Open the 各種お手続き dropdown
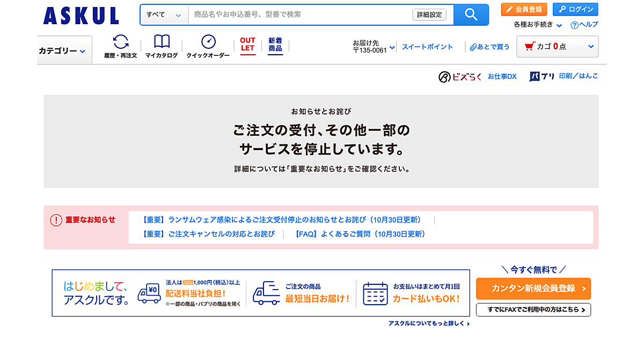The height and width of the screenshot is (338, 644). (x=537, y=25)
